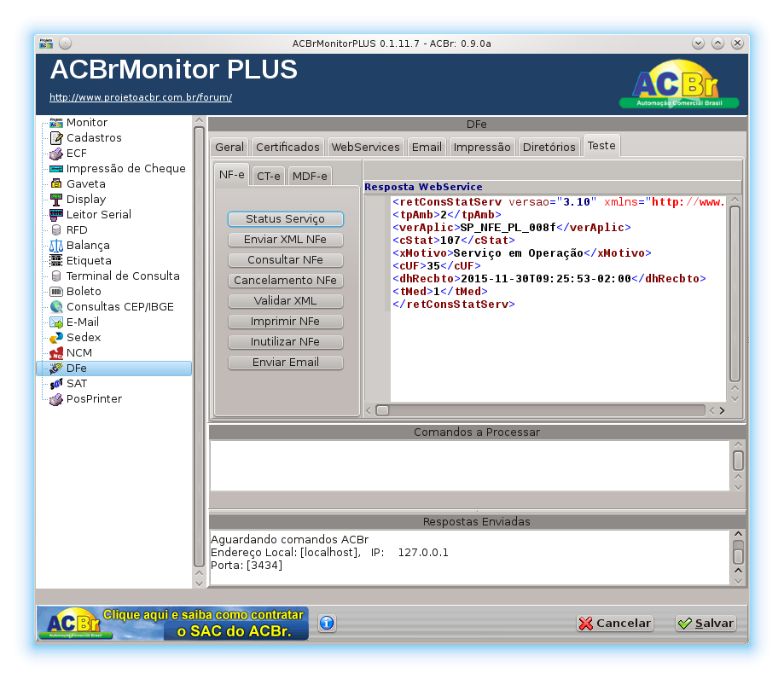This screenshot has width=784, height=679.
Task: Click the Consultar NFe button
Action: coord(286,260)
